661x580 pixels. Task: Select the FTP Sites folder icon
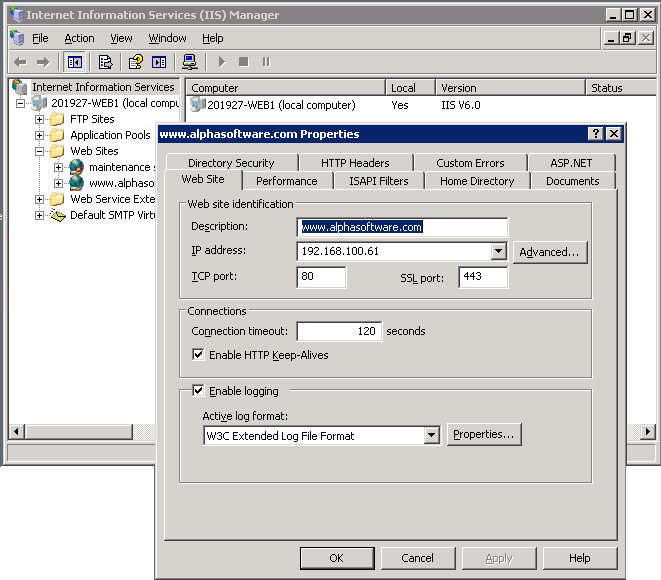[x=57, y=119]
